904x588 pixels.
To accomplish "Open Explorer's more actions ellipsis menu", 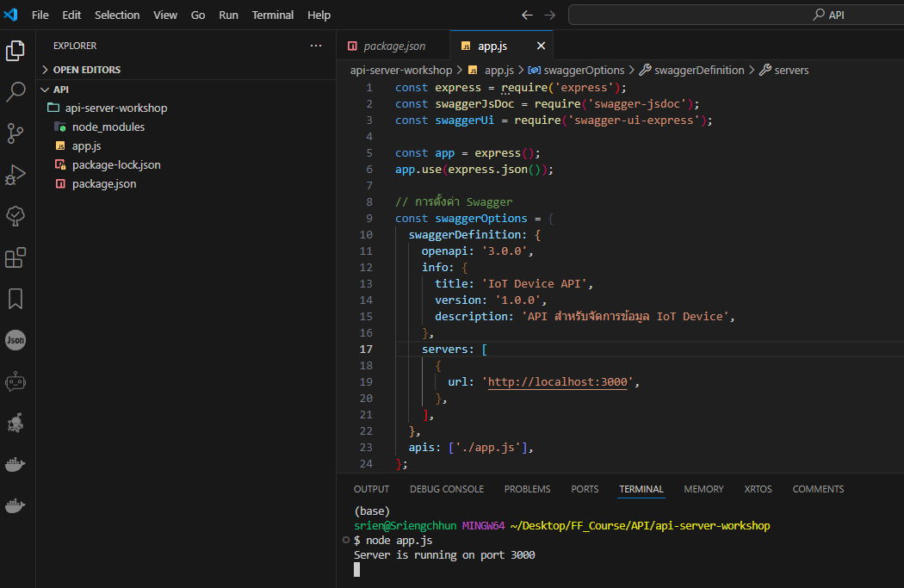I will pyautogui.click(x=316, y=46).
